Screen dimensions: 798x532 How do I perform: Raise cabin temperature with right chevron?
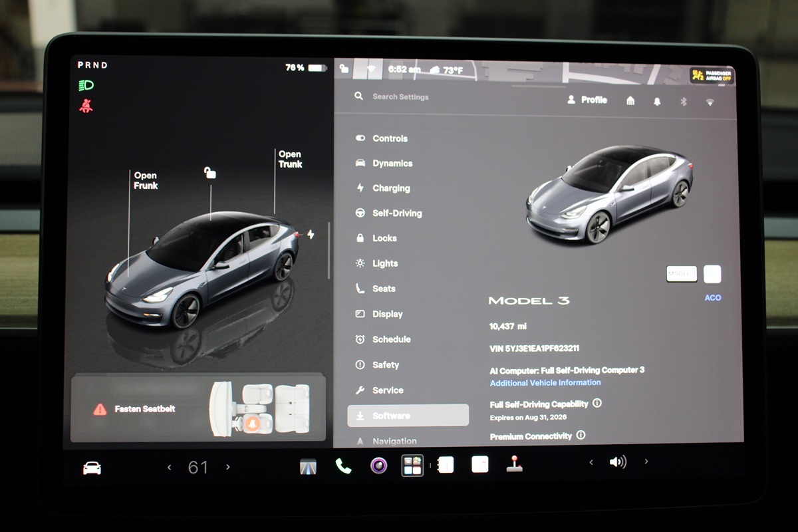pyautogui.click(x=227, y=467)
